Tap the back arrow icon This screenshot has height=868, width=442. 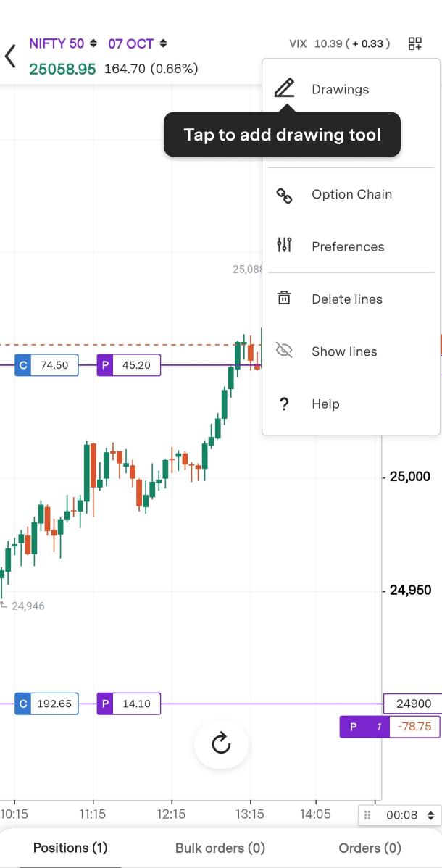(x=10, y=56)
